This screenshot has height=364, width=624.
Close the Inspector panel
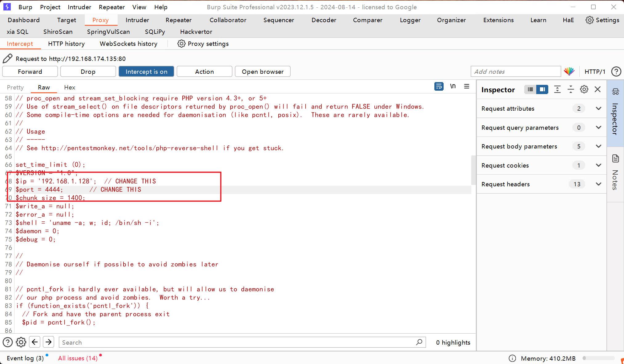tap(598, 89)
